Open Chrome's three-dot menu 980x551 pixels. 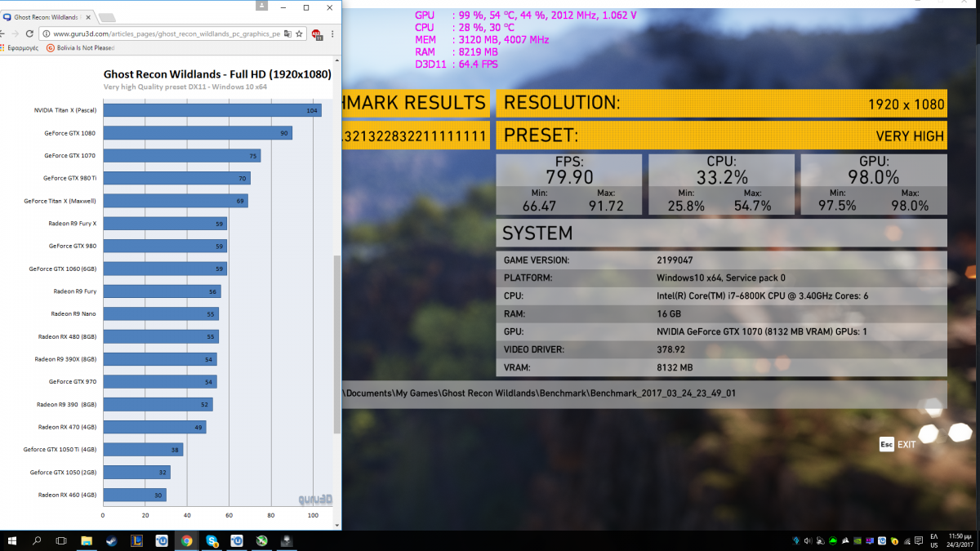point(333,33)
